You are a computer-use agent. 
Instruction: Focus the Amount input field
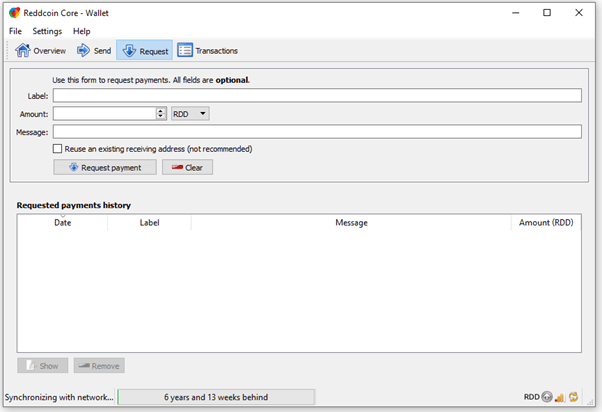pos(105,114)
